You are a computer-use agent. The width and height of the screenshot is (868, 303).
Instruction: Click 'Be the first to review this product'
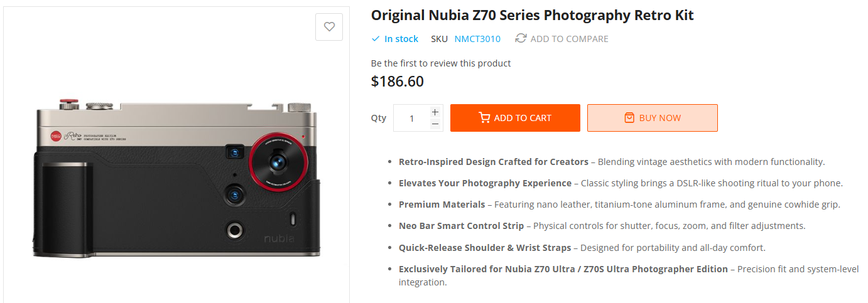pyautogui.click(x=441, y=63)
